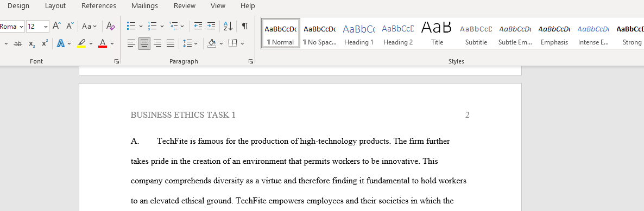Switch to Review tab
Image resolution: width=644 pixels, height=211 pixels.
(185, 6)
